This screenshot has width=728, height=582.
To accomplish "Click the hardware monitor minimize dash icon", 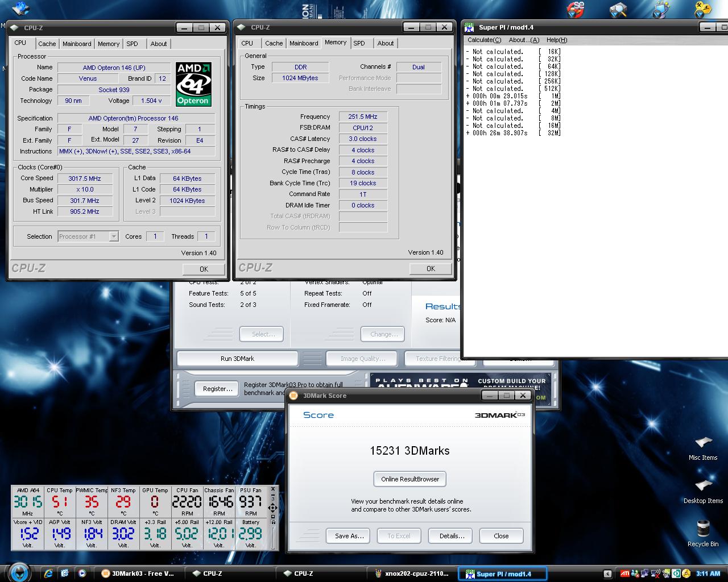I will point(272,495).
